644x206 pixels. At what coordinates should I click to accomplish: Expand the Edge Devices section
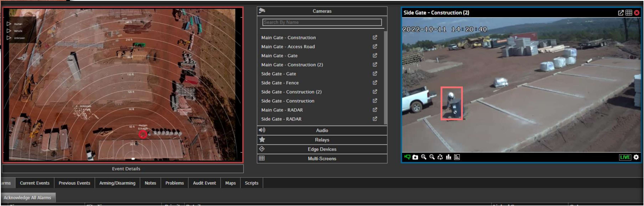(x=322, y=149)
